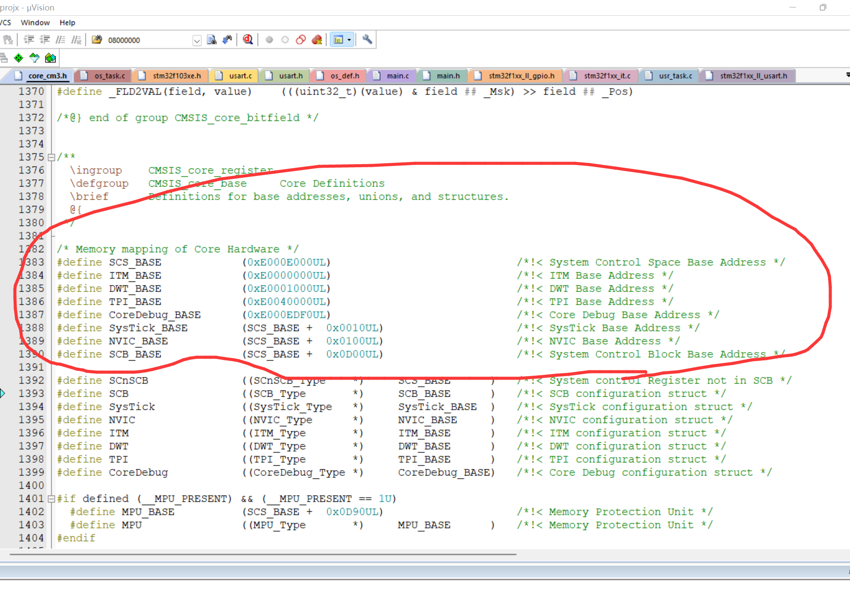Screen dimensions: 850x616
Task: Click the horizontal scrollbar of the editor
Action: pos(263,554)
